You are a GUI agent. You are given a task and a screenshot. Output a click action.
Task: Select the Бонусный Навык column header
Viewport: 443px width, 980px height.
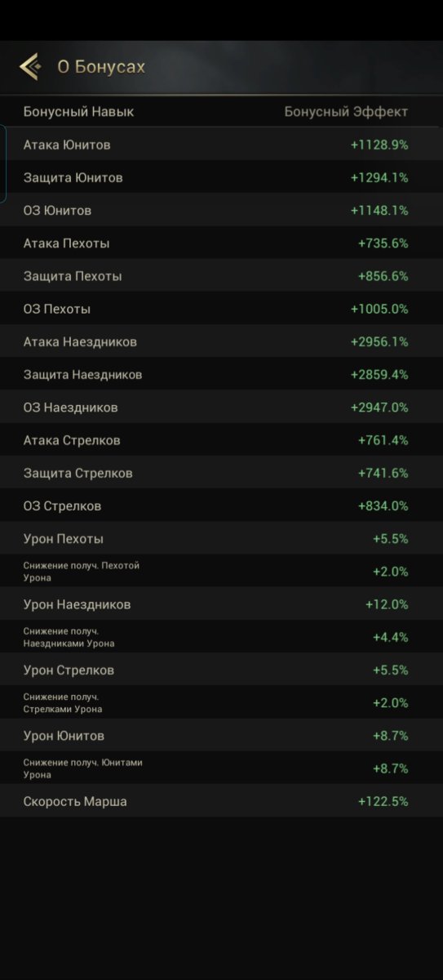pos(78,112)
